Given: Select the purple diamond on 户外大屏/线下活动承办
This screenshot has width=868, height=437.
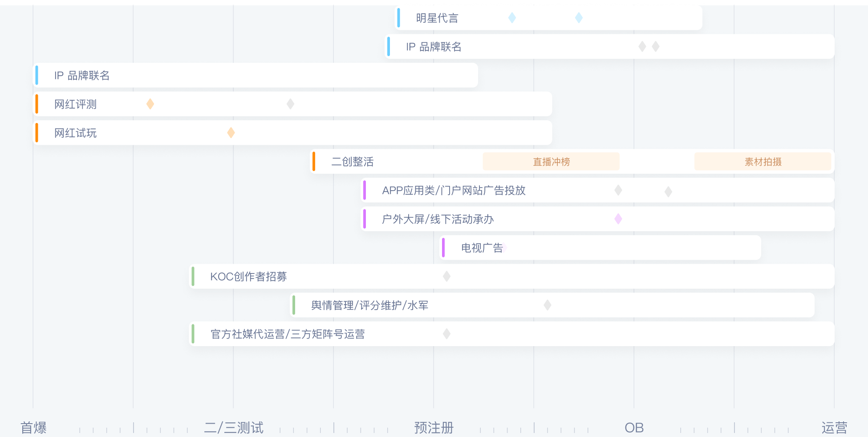Looking at the screenshot, I should (x=618, y=219).
